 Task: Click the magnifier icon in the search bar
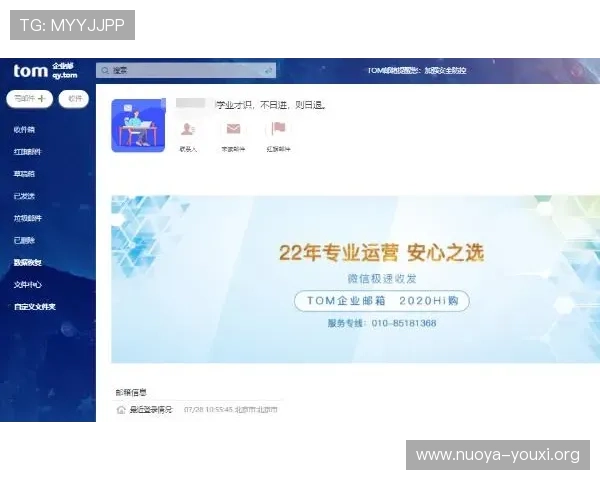[105, 70]
